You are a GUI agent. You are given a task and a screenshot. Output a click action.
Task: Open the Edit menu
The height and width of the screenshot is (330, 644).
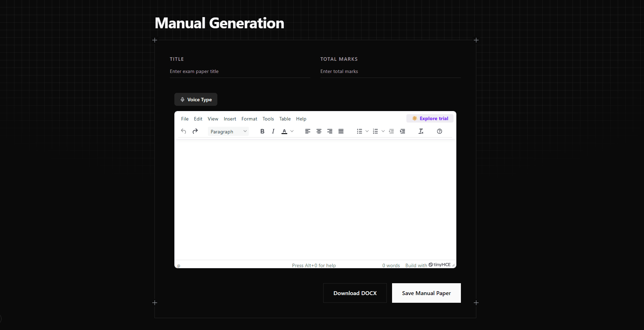coord(198,119)
